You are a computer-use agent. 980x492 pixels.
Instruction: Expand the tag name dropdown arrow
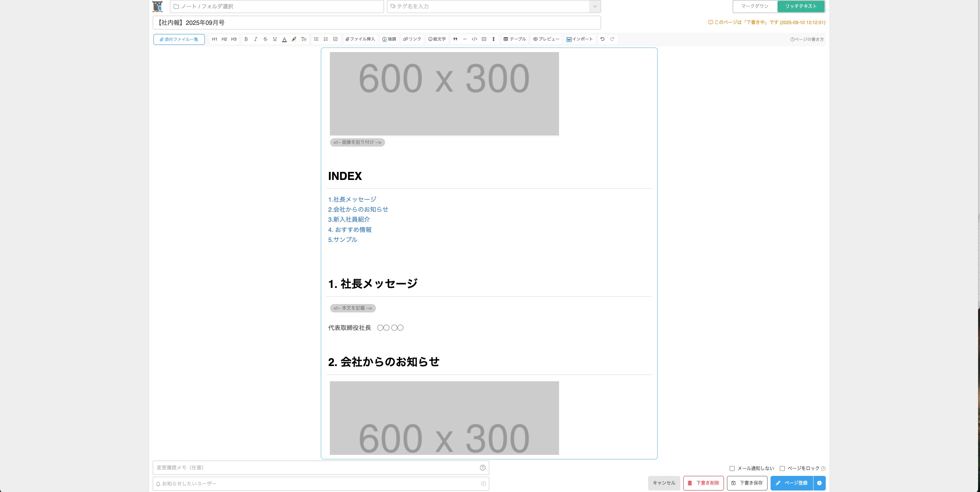point(595,7)
